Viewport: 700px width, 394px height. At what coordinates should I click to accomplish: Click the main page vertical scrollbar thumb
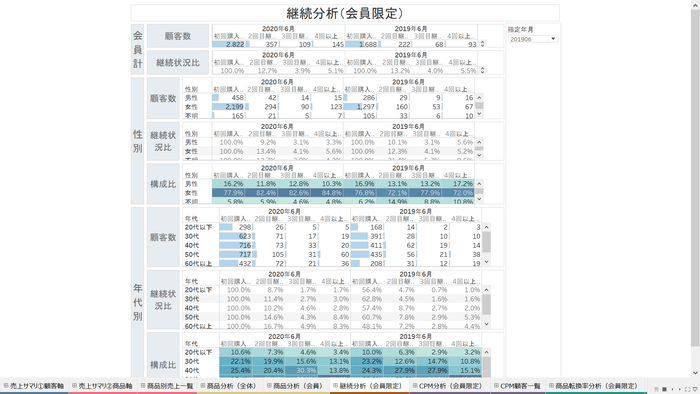coord(695,178)
